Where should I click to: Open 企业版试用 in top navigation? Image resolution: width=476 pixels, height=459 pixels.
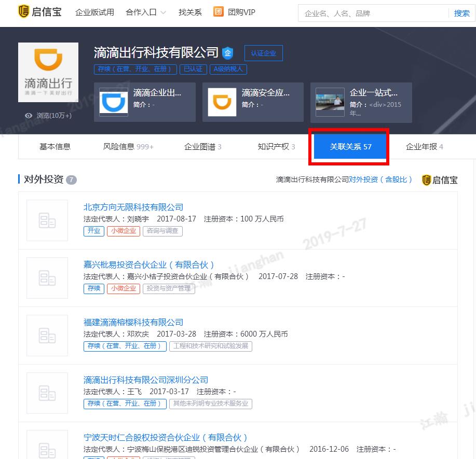(x=94, y=12)
